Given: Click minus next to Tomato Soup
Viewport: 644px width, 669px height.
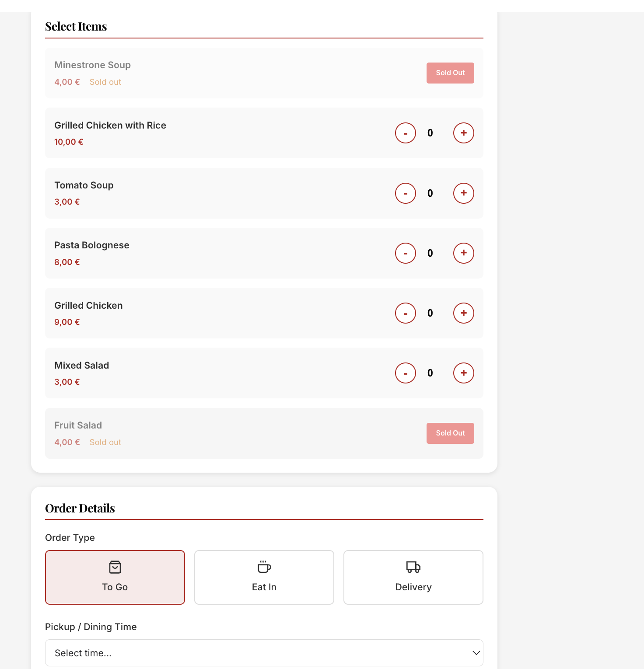Looking at the screenshot, I should point(405,193).
